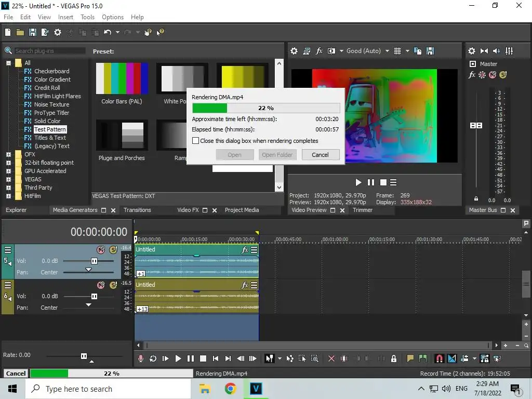Image resolution: width=532 pixels, height=399 pixels.
Task: Open Project Video Properties gear in preview
Action: 294,51
